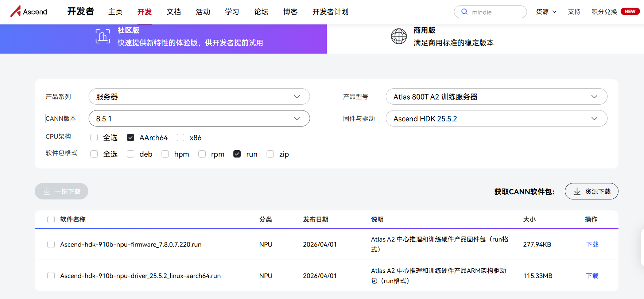Check the 软件包格式 全选 checkbox
This screenshot has width=644, height=299.
(x=94, y=154)
